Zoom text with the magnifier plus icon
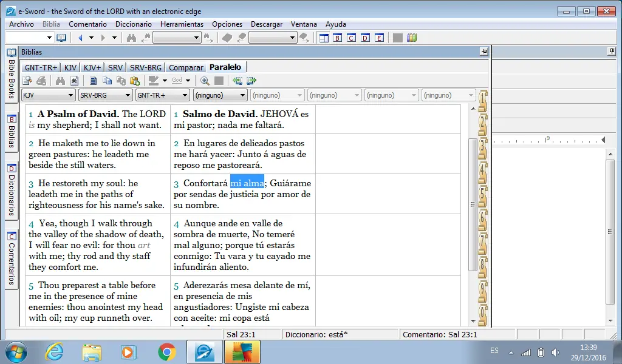The width and height of the screenshot is (622, 364). (205, 81)
